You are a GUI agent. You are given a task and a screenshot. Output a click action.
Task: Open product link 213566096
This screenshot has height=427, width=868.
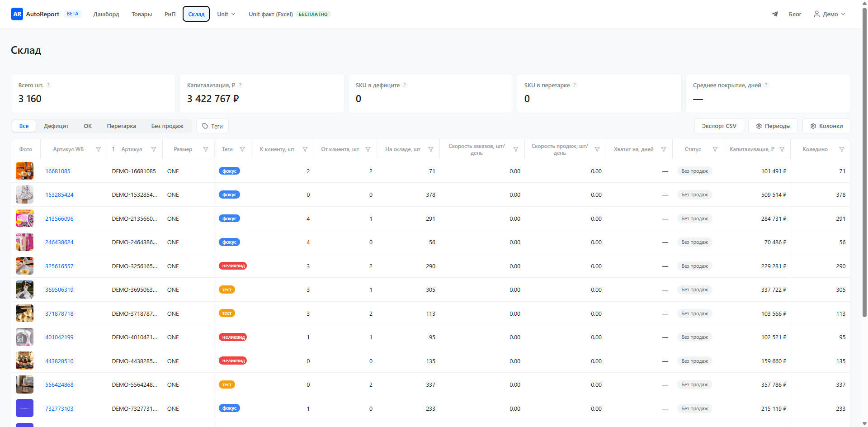pos(59,219)
